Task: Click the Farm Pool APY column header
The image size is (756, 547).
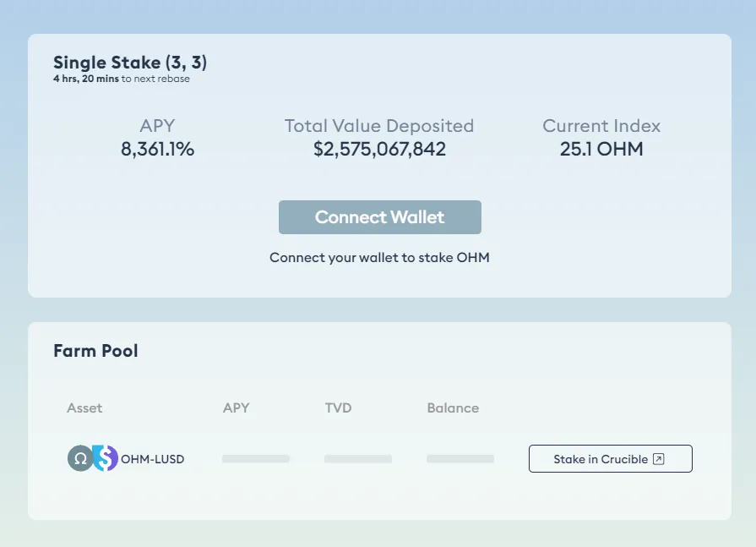Action: (236, 408)
